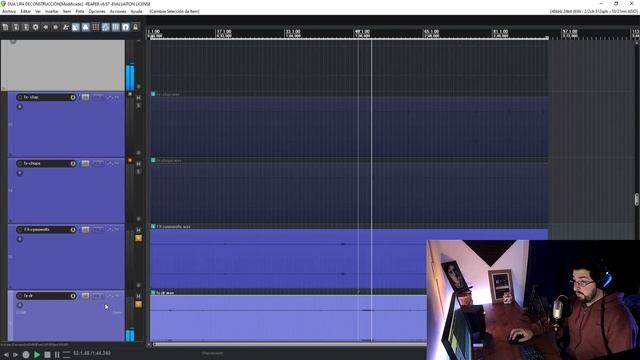This screenshot has width=640, height=360.
Task: Toggle the metronome toolbar icon
Action: [x=66, y=27]
